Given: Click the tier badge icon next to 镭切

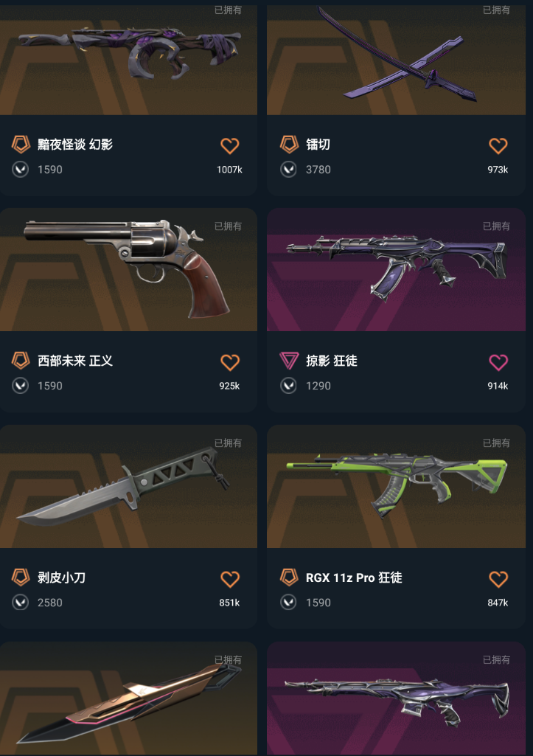Looking at the screenshot, I should (289, 144).
